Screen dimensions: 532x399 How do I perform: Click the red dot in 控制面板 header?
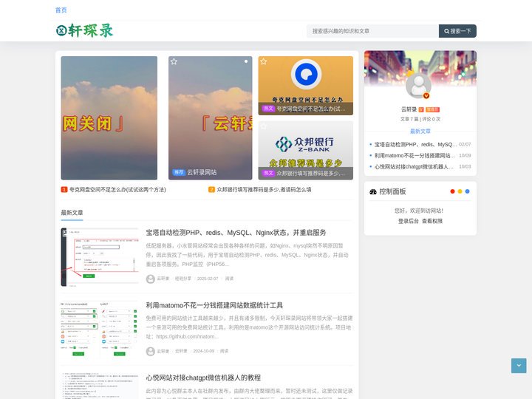click(x=452, y=191)
